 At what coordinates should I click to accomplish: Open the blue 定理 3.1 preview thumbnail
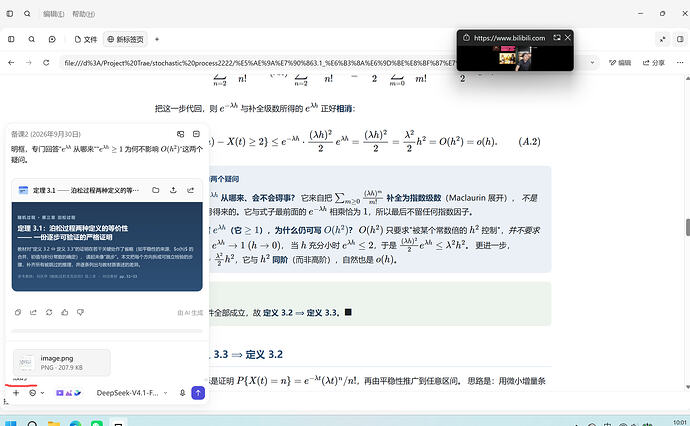coord(107,246)
